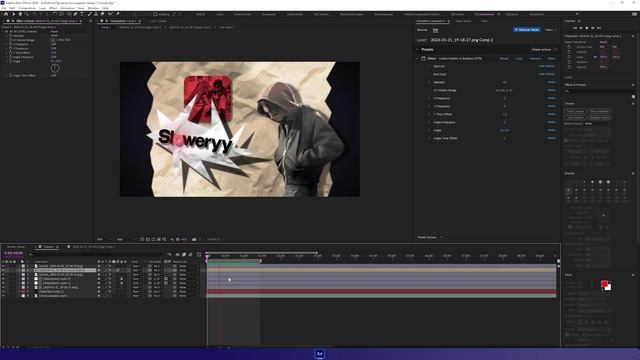This screenshot has width=640, height=360.
Task: Click Add marker for the Start row
Action: click(x=547, y=66)
